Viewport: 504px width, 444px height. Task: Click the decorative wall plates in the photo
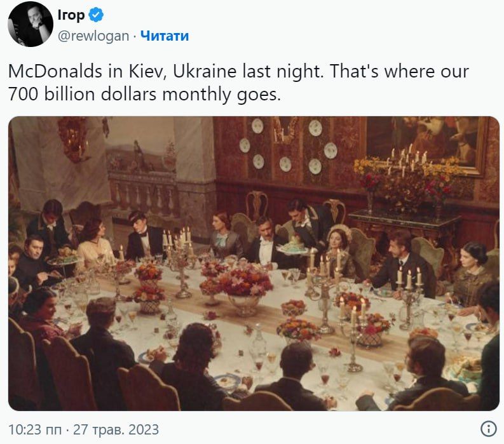(287, 145)
